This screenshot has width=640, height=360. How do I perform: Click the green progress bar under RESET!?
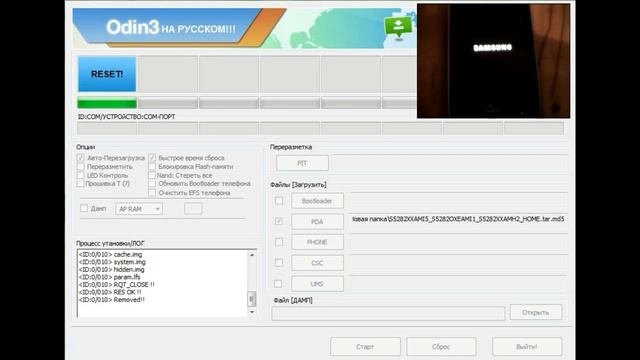[x=107, y=103]
